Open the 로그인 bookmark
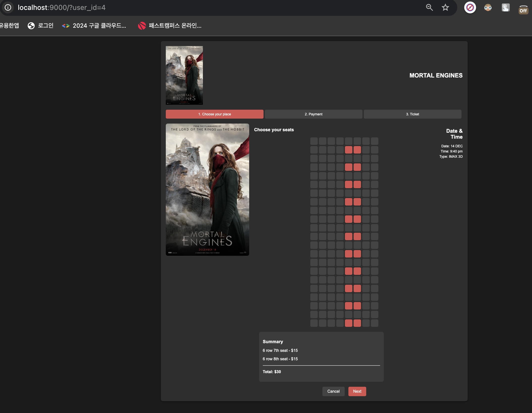This screenshot has width=532, height=413. (x=41, y=26)
